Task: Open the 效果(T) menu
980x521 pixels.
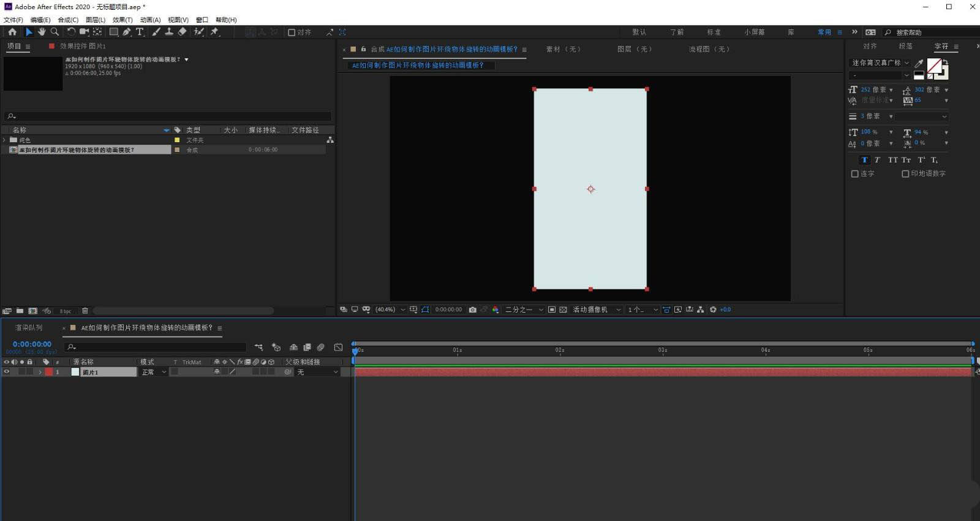Action: (122, 20)
